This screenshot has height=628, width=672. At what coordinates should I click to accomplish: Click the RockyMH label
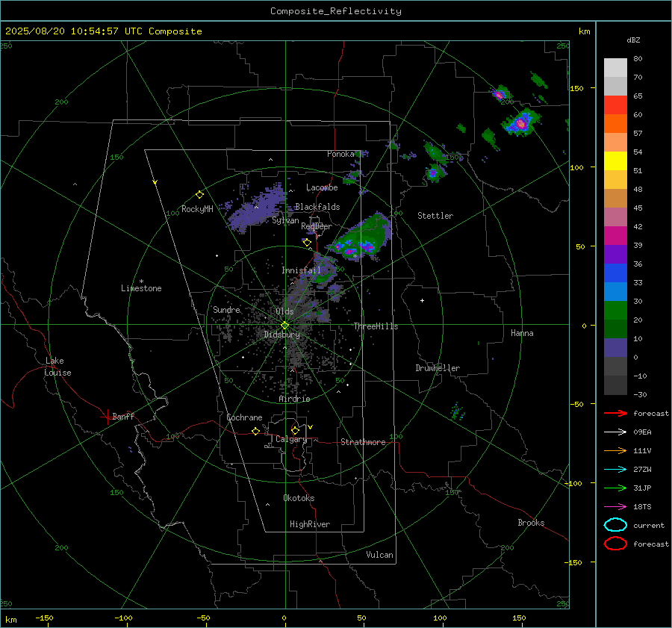(197, 209)
